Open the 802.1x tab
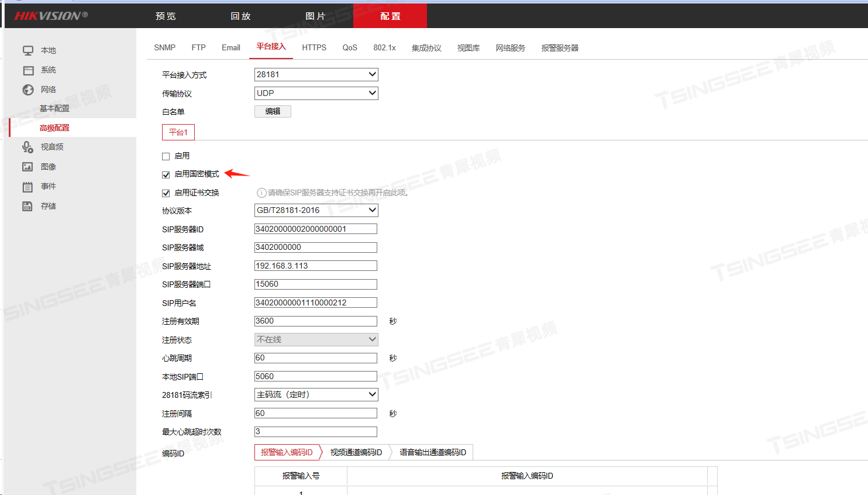The image size is (868, 495). (385, 47)
